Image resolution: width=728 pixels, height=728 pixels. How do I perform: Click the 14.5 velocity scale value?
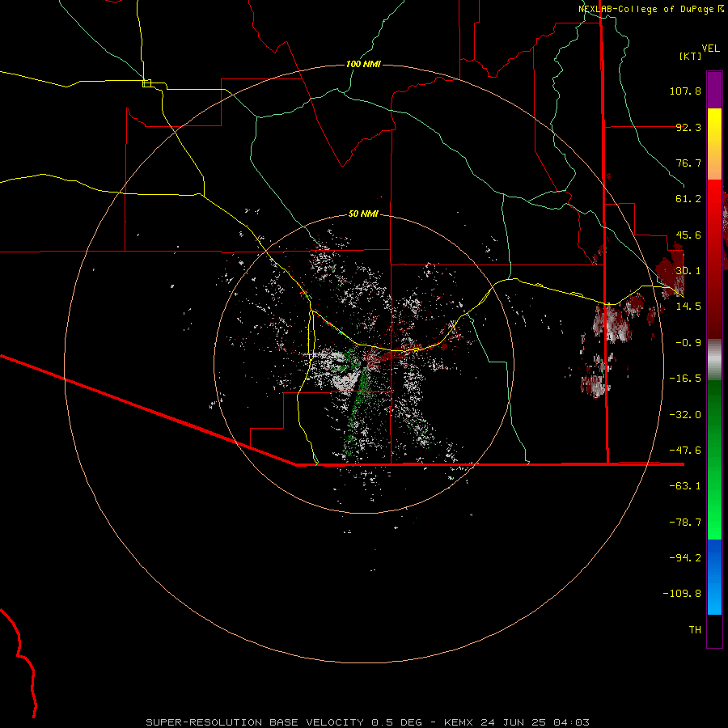click(x=688, y=307)
